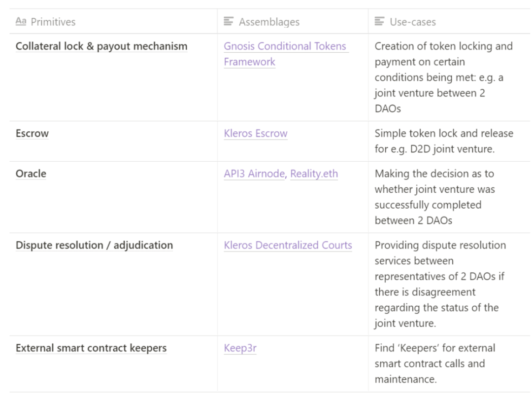Click the Escrow use-case description cell

[443, 141]
